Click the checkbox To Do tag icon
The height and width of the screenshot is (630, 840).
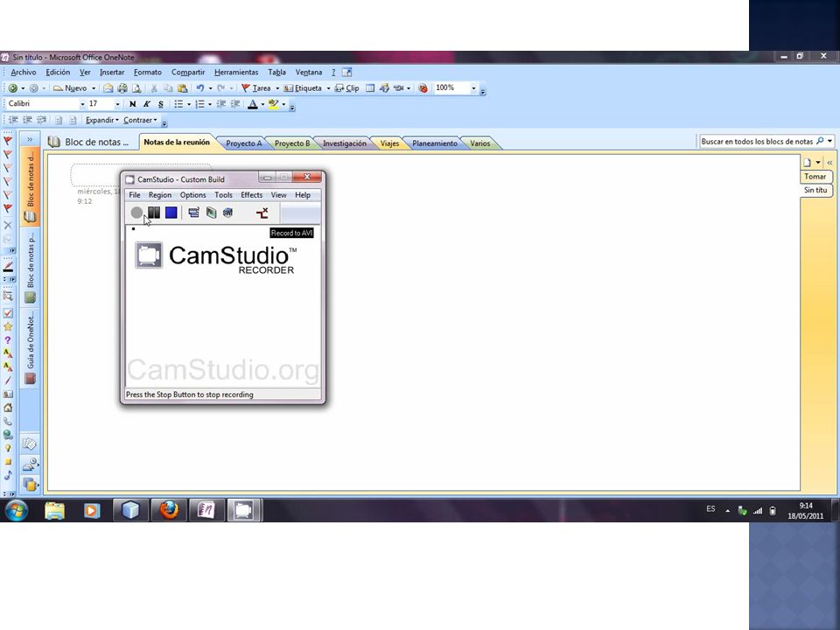[8, 313]
